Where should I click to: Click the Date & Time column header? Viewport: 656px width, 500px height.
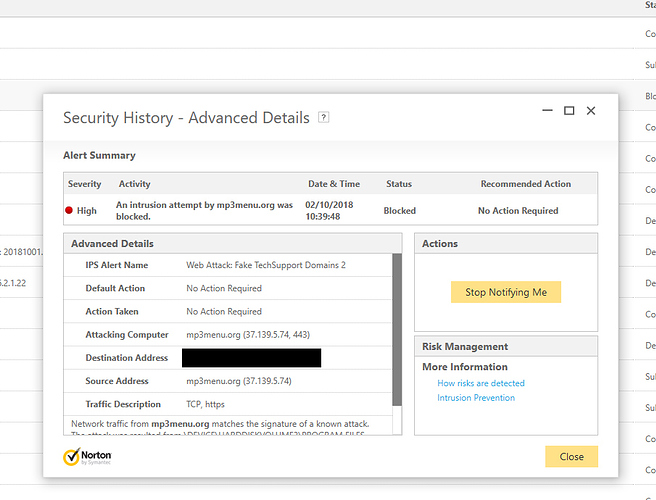tap(334, 184)
